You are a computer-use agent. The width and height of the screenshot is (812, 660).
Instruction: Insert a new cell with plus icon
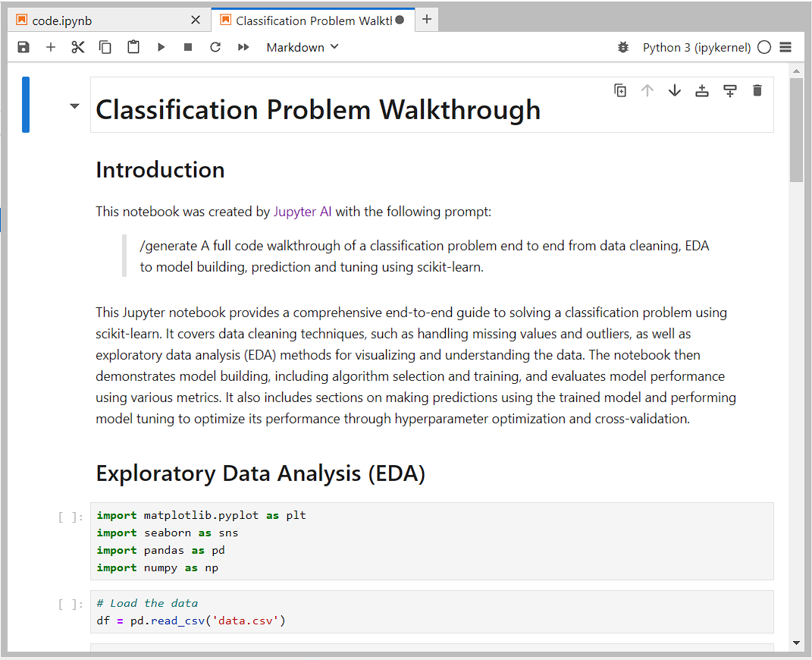[51, 47]
